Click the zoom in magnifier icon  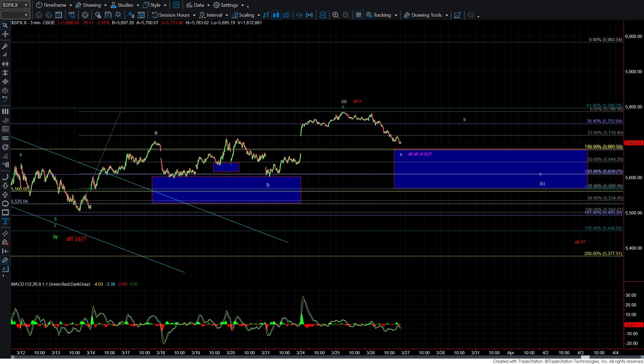tap(335, 15)
